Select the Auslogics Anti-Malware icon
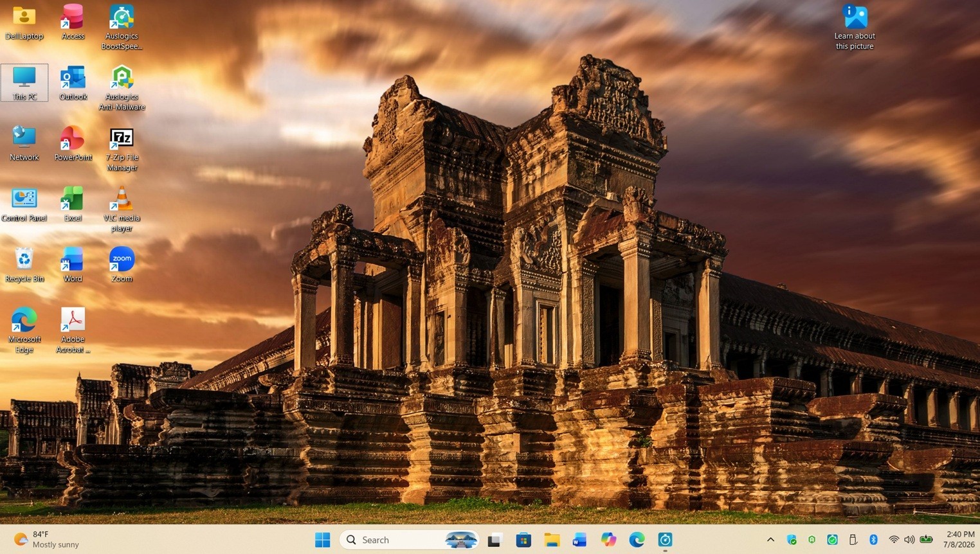The image size is (980, 554). pyautogui.click(x=122, y=88)
